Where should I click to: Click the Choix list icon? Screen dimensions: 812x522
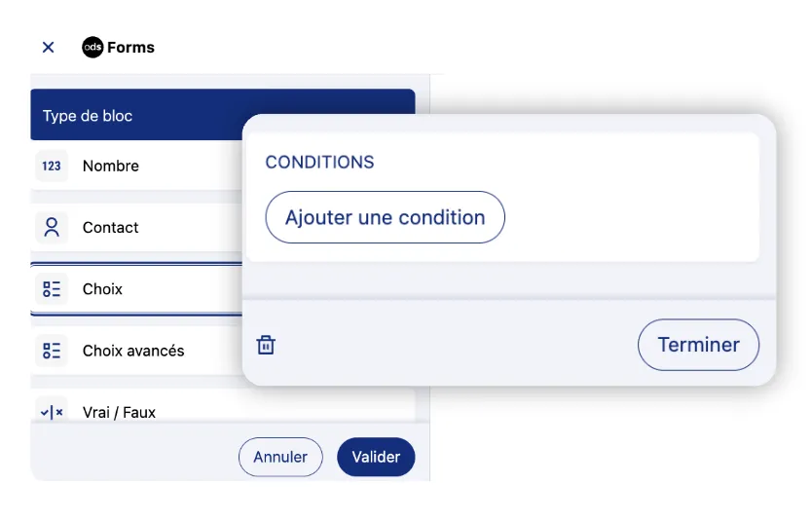tap(52, 289)
